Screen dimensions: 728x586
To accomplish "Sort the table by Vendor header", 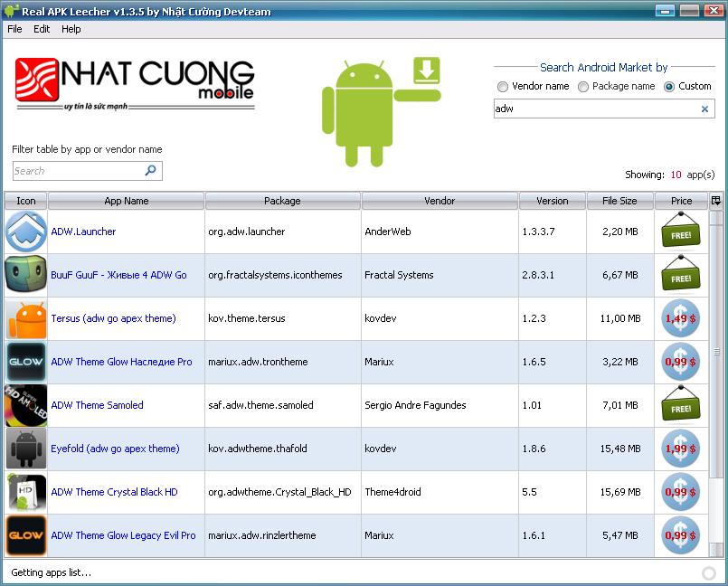I will pos(440,201).
